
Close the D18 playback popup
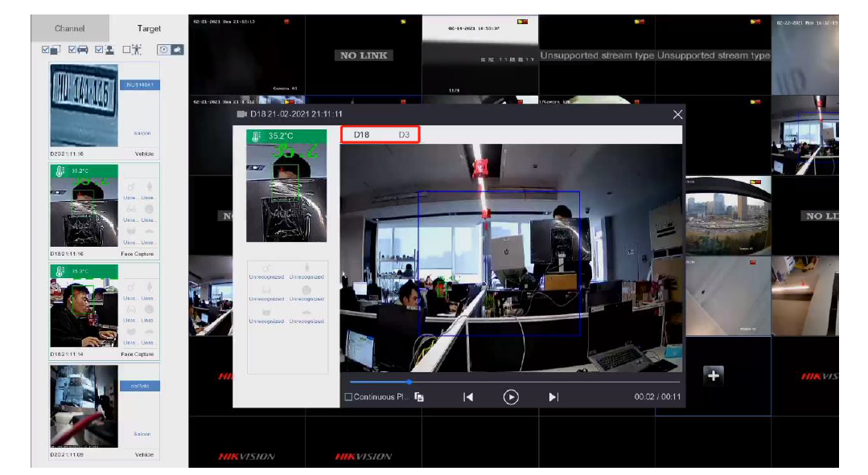click(677, 115)
